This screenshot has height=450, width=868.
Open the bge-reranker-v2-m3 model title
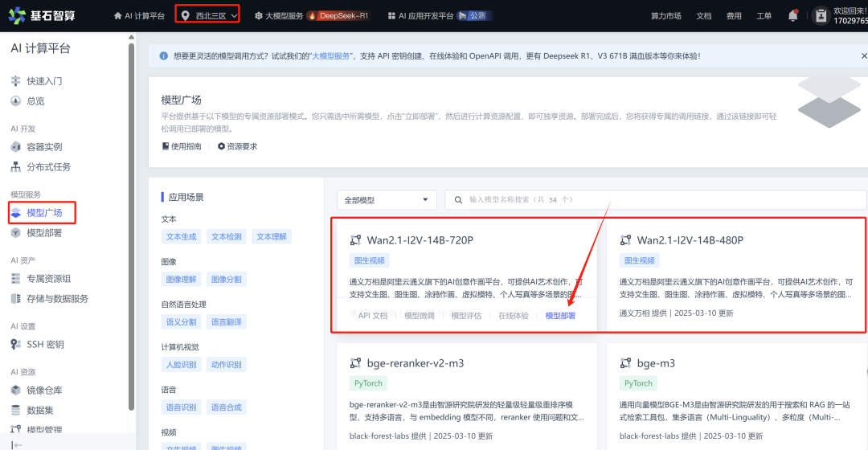[x=416, y=363]
